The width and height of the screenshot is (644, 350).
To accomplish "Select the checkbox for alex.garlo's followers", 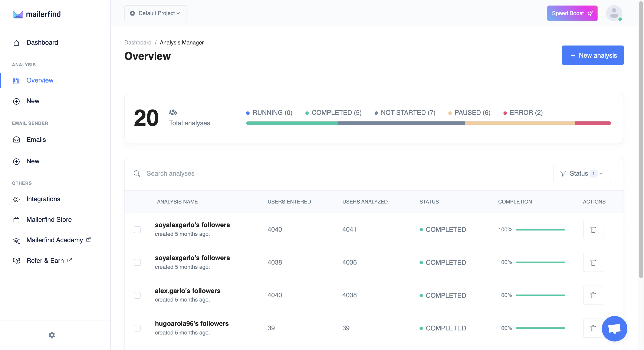I will coord(137,296).
